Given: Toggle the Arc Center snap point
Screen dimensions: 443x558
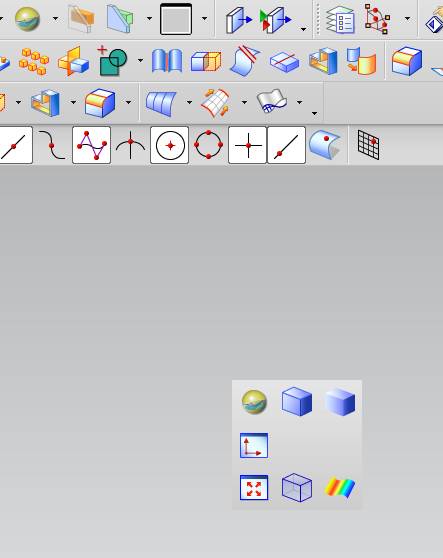Looking at the screenshot, I should 170,145.
